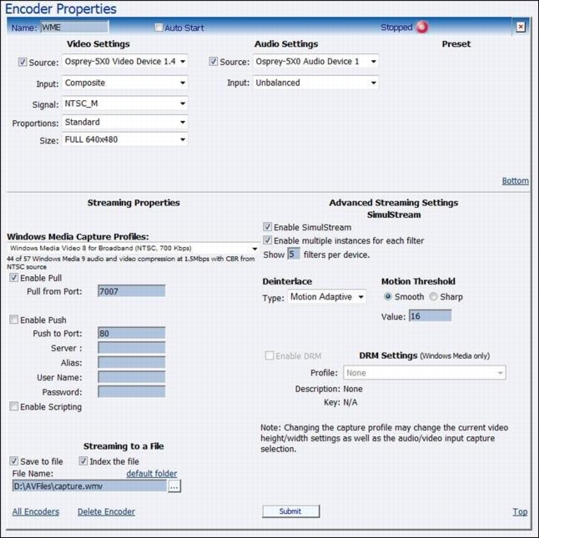Toggle the Index the file checkbox
576x546 pixels.
coord(83,461)
